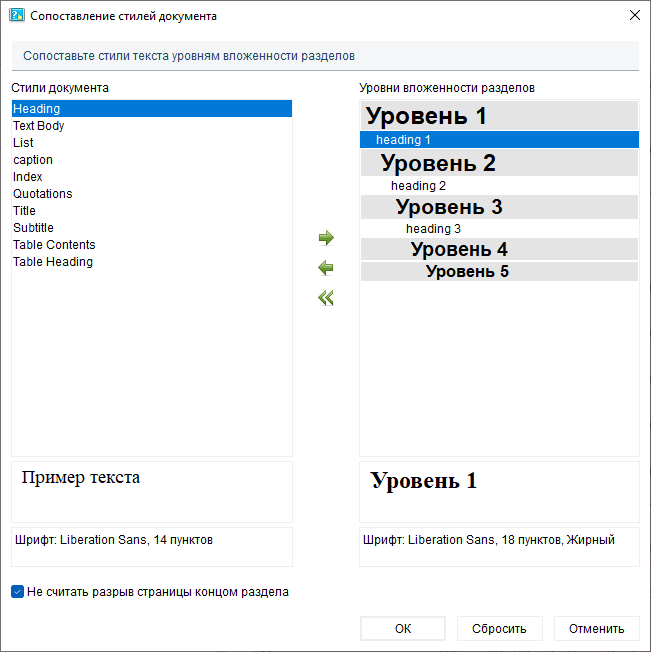Screen dimensions: 651x652
Task: Toggle page break section end checkbox
Action: click(18, 592)
